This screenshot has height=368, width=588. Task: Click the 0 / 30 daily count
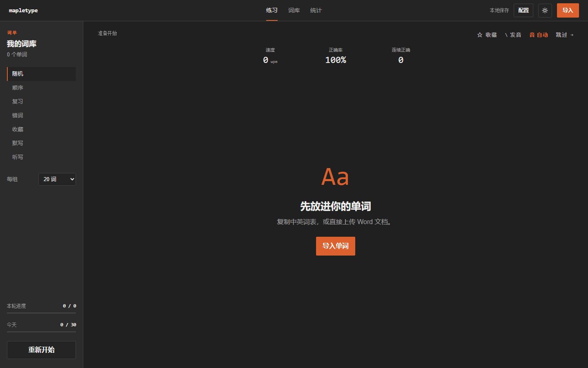click(68, 325)
